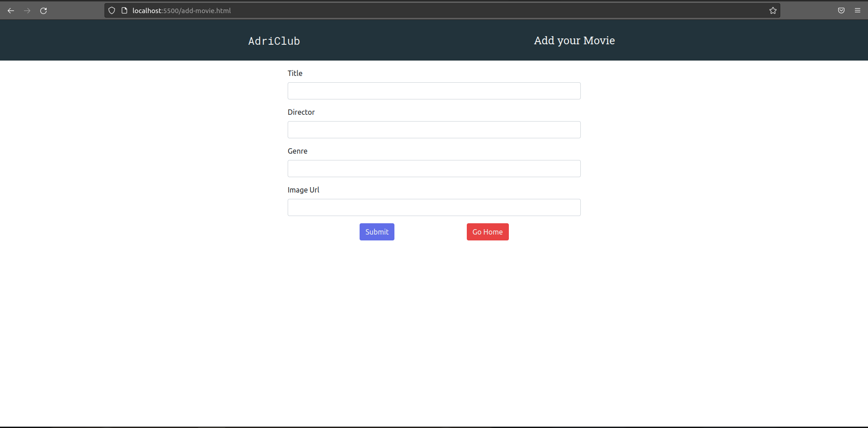Viewport: 868px width, 428px height.
Task: Open the browser hamburger menu
Action: tap(857, 10)
